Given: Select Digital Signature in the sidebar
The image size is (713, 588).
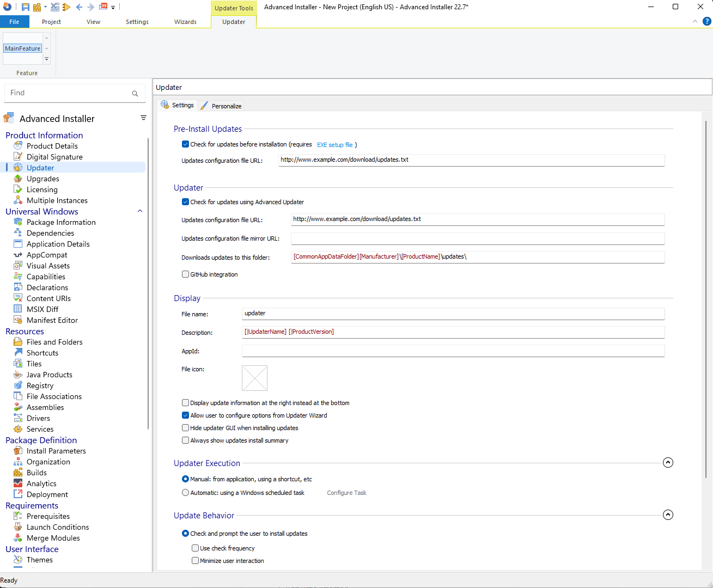Looking at the screenshot, I should click(x=53, y=157).
